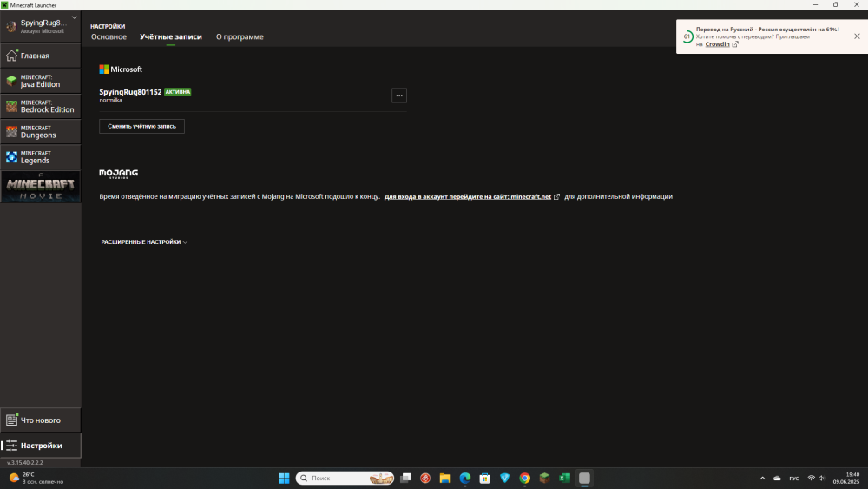The height and width of the screenshot is (489, 868).
Task: Open Что нового news section
Action: point(41,420)
